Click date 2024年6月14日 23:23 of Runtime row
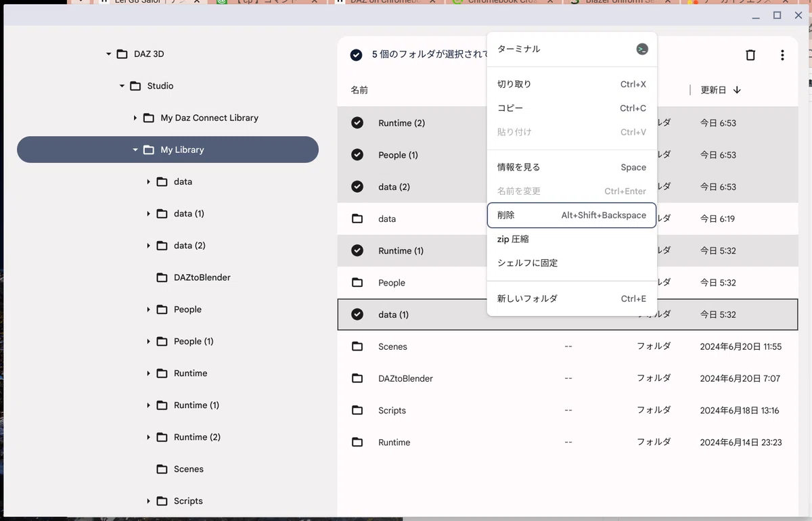This screenshot has height=521, width=812. tap(741, 443)
